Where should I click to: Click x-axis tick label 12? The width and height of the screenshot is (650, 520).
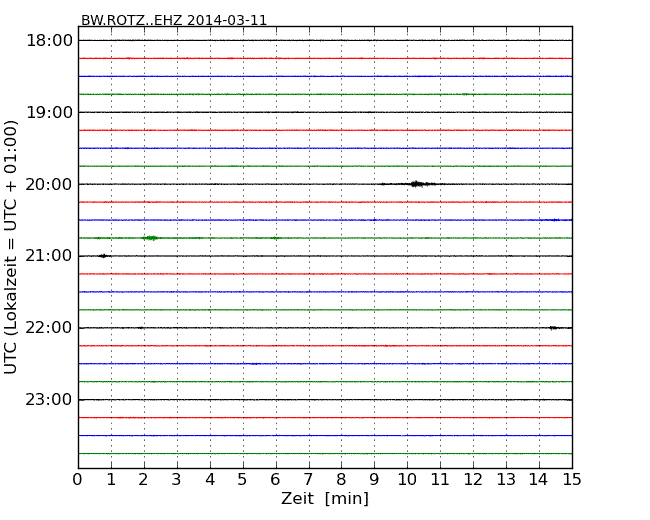pyautogui.click(x=473, y=480)
